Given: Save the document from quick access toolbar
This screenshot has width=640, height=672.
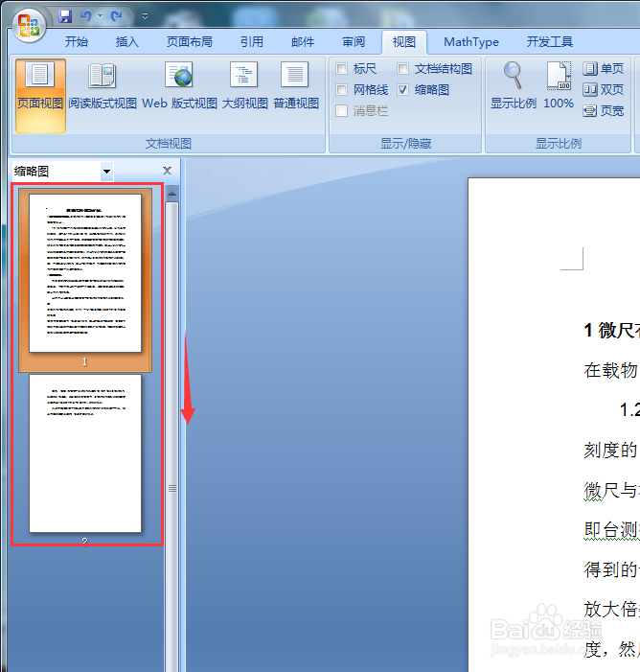Looking at the screenshot, I should pos(65,16).
